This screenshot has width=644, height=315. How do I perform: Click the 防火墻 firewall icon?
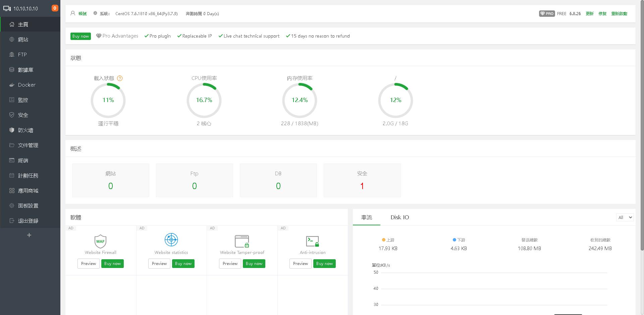[x=12, y=130]
